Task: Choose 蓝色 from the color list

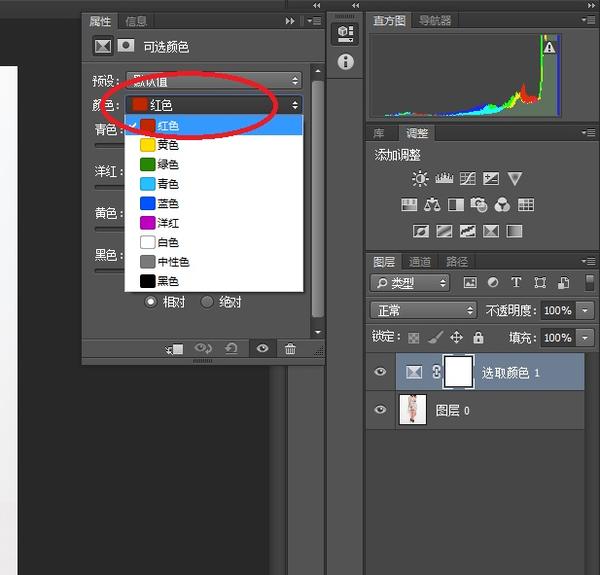Action: [x=214, y=204]
